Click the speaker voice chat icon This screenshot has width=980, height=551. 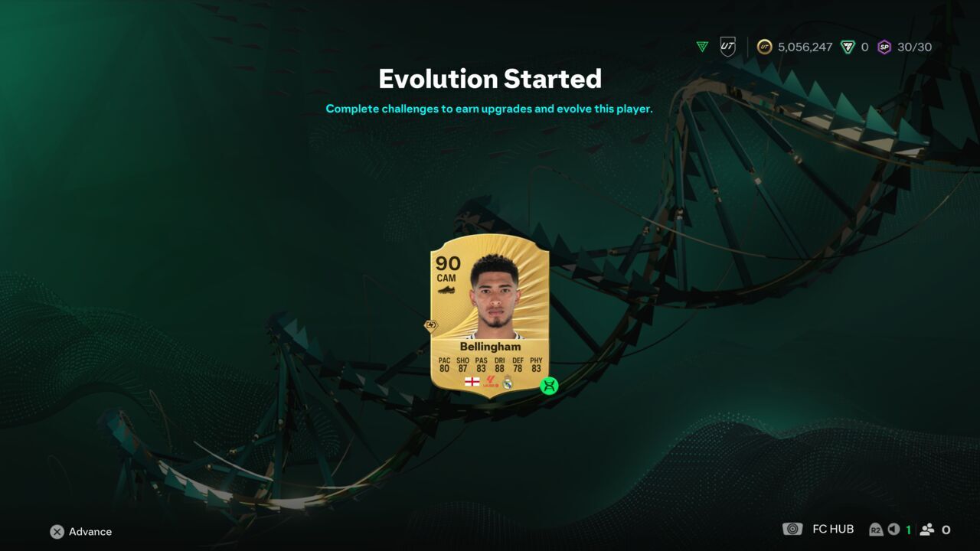point(893,530)
